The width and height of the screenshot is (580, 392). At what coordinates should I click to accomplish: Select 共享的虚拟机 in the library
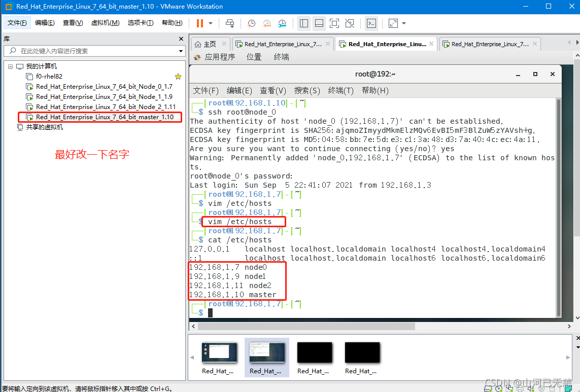(44, 127)
